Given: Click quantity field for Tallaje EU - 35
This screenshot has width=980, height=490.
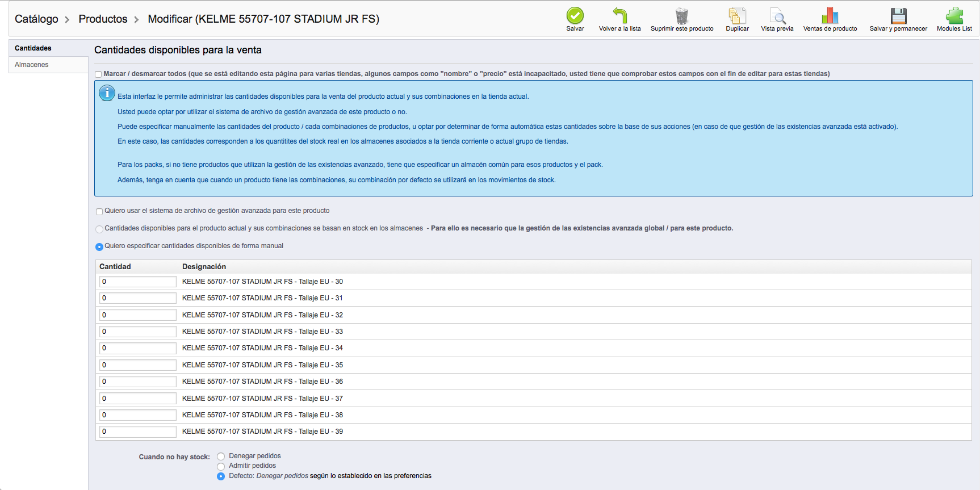Looking at the screenshot, I should 138,365.
